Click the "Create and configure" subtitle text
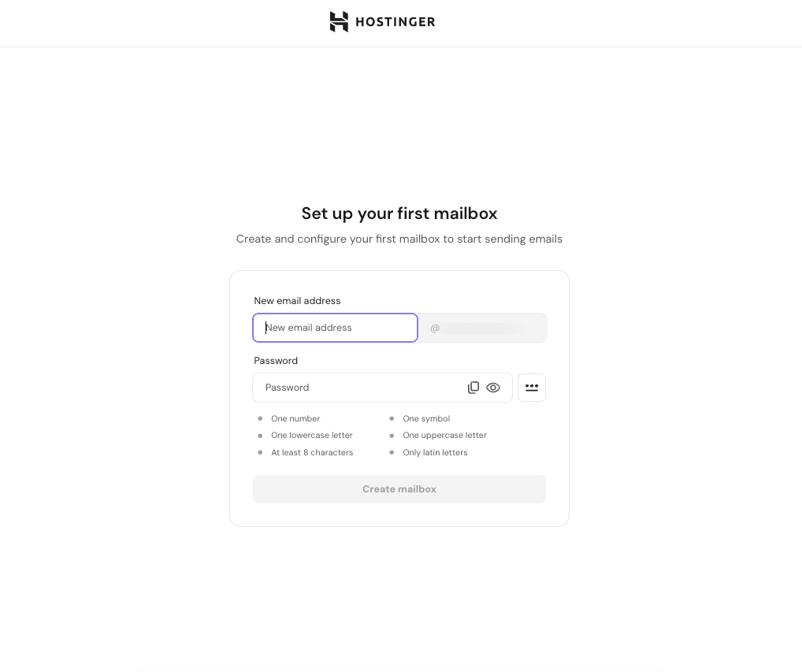 click(x=399, y=239)
